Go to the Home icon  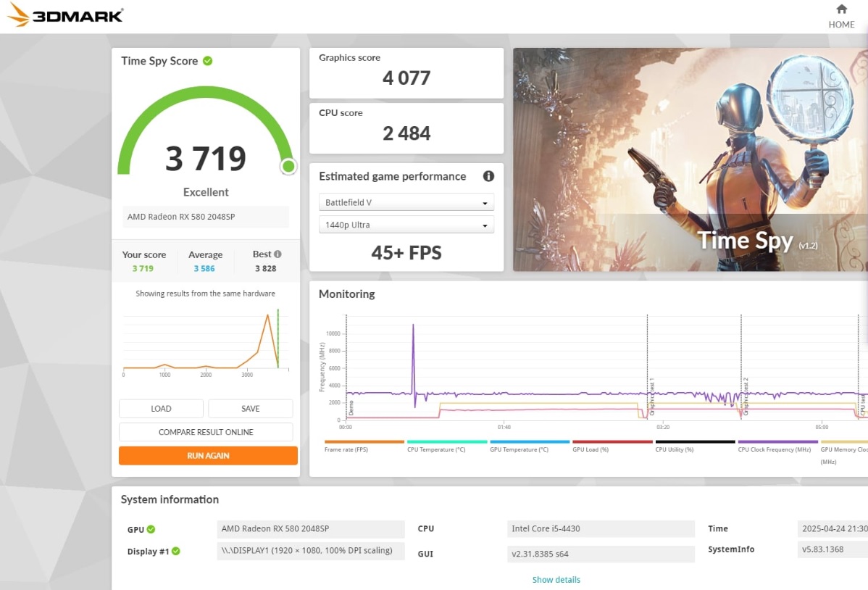(x=841, y=9)
